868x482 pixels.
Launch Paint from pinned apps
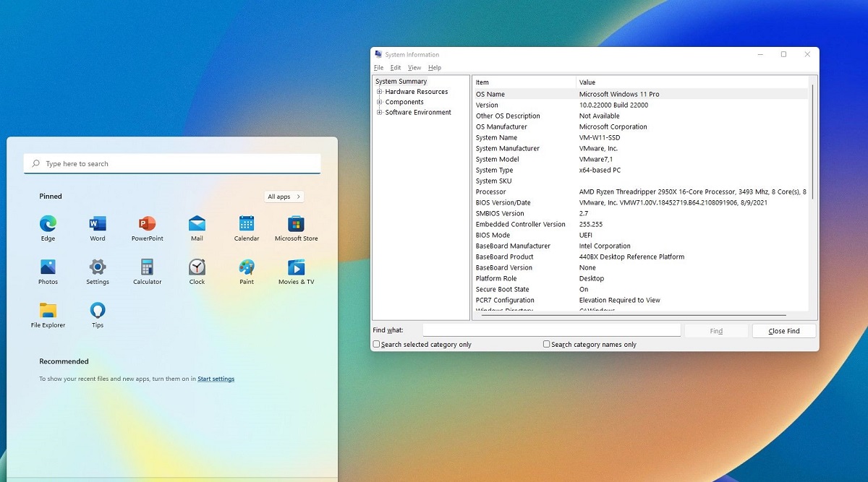click(247, 268)
